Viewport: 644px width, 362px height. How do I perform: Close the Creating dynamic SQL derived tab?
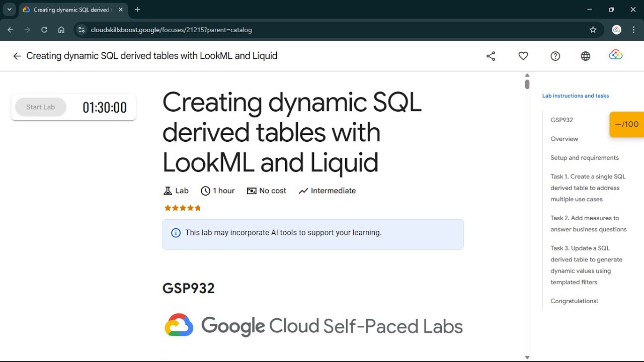point(121,10)
